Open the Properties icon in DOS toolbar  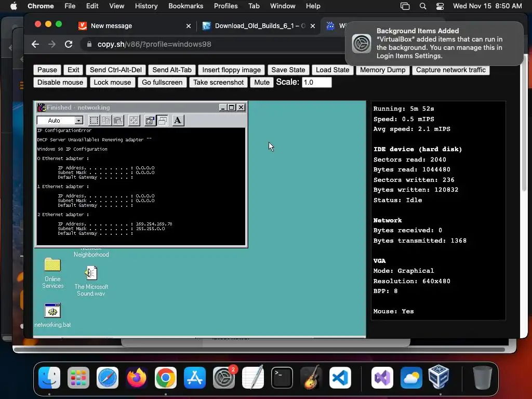(x=150, y=121)
